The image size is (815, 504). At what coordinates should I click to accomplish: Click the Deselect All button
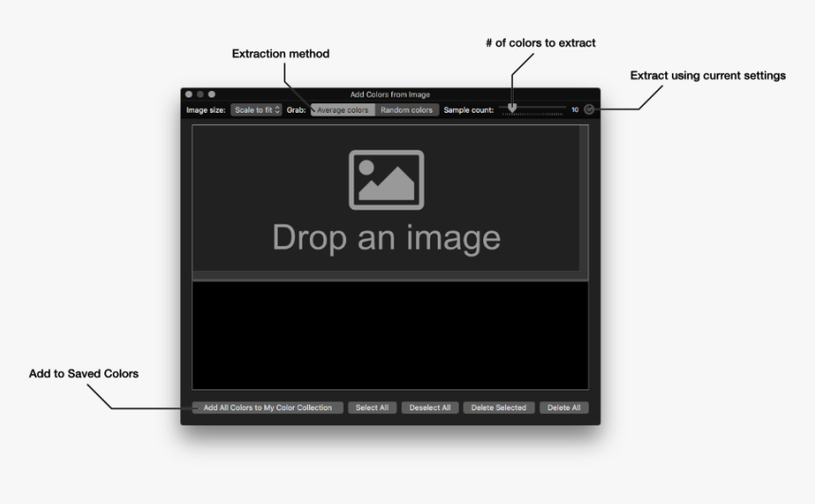[429, 407]
